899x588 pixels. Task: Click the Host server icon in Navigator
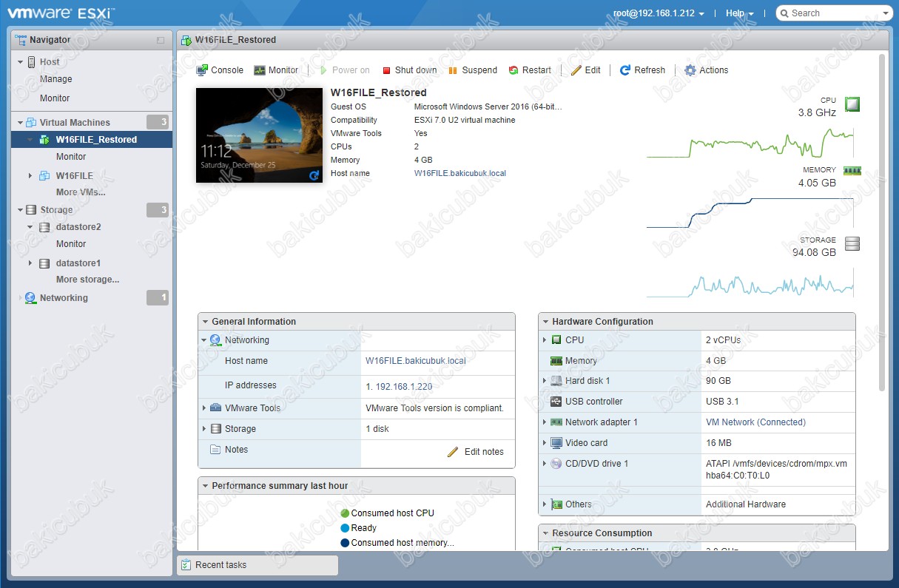[32, 62]
